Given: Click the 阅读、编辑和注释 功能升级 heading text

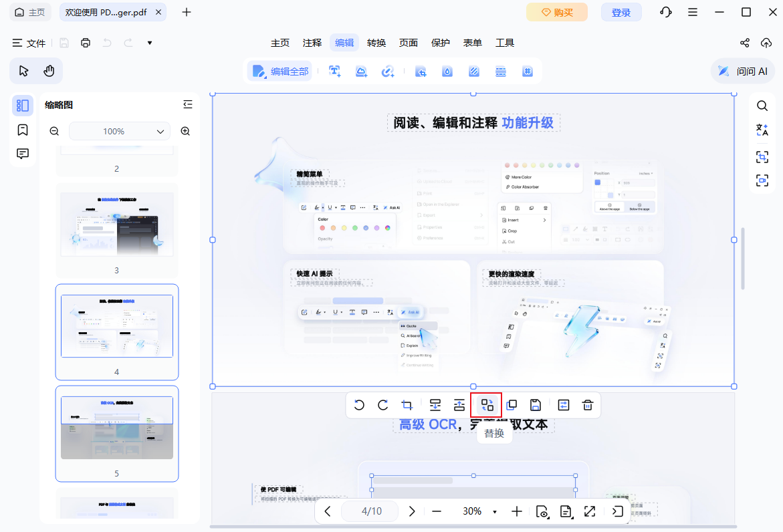Looking at the screenshot, I should (x=473, y=123).
